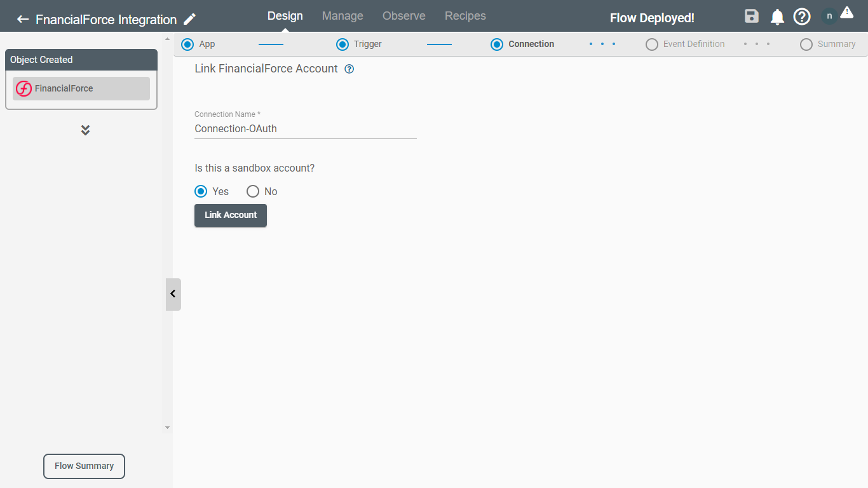This screenshot has width=868, height=488.
Task: Click the Link FinancialForce Account heading
Action: coord(266,69)
